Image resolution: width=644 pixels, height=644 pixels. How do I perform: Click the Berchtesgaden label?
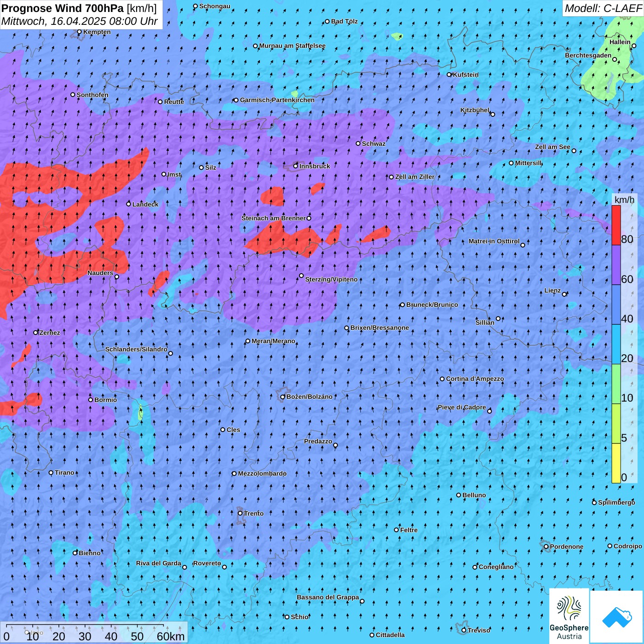tap(588, 55)
